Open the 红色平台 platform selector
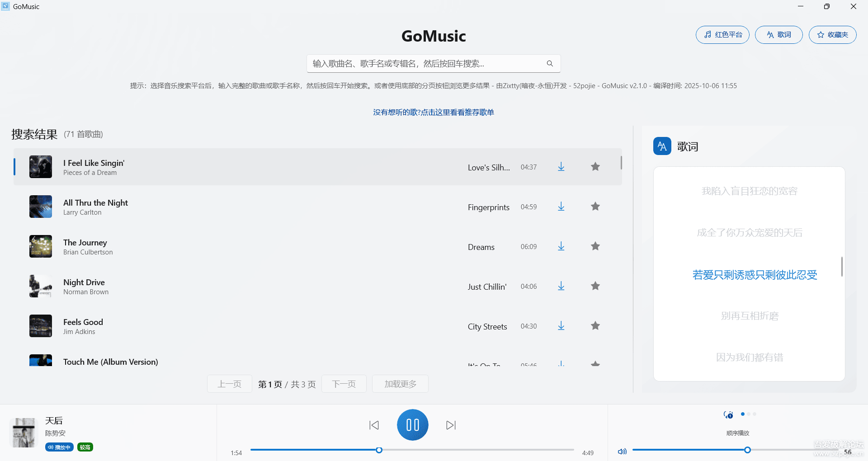Screen dimensions: 868x461 [722, 35]
